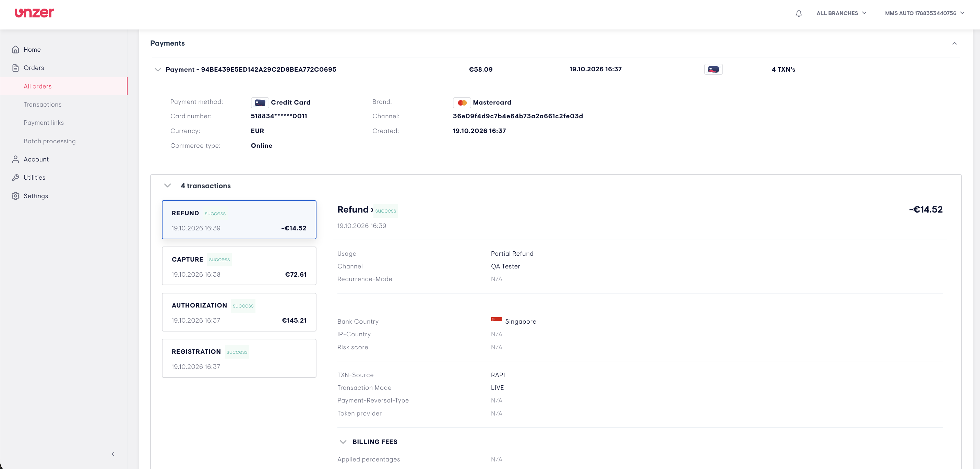The height and width of the screenshot is (469, 980).
Task: Select the REGISTRATION transaction card
Action: click(239, 358)
